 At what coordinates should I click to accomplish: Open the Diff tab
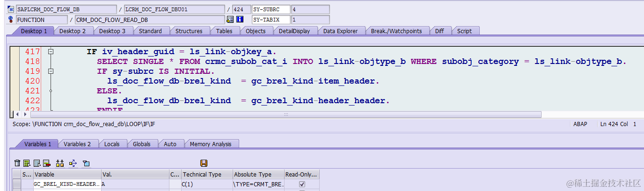(439, 31)
